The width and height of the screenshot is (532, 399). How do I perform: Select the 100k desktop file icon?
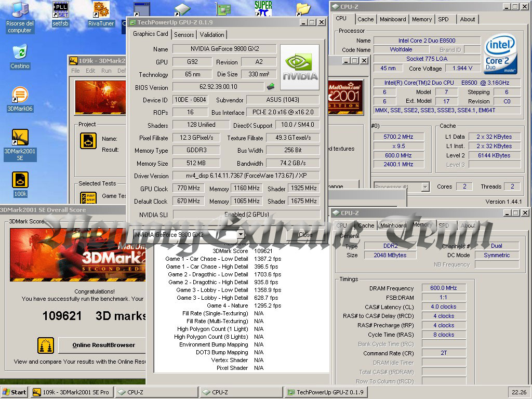[20, 184]
